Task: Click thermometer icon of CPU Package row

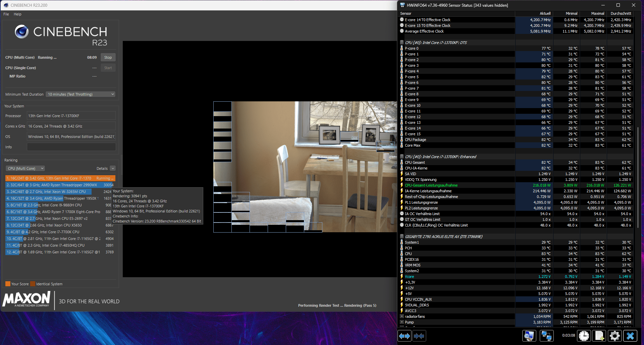Action: click(x=402, y=140)
